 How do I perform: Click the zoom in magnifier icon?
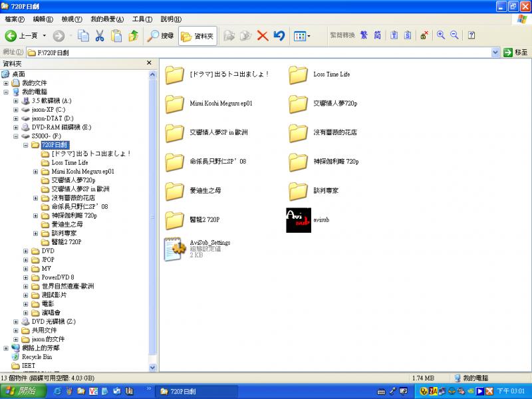click(441, 35)
